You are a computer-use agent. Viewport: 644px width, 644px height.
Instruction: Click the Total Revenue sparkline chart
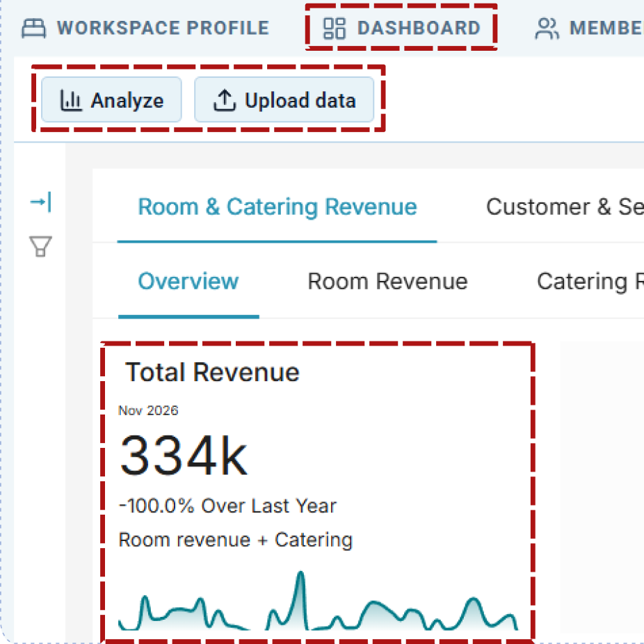coord(318,600)
